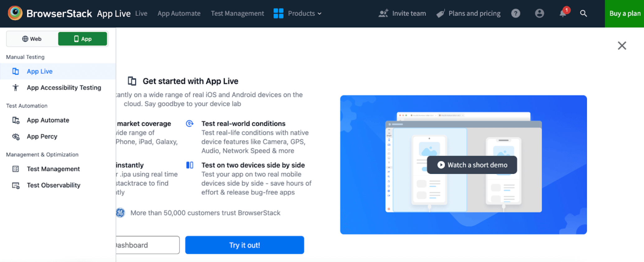Open App Percy in the sidebar
The height and width of the screenshot is (262, 644).
point(58,136)
